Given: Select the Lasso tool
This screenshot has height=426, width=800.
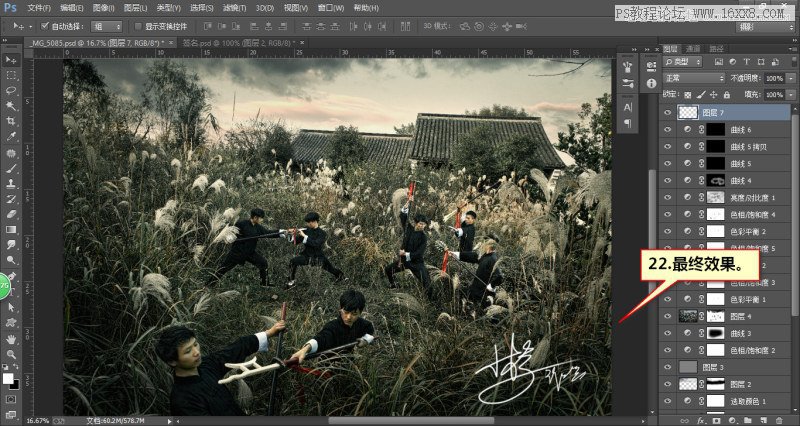Looking at the screenshot, I should 11,90.
